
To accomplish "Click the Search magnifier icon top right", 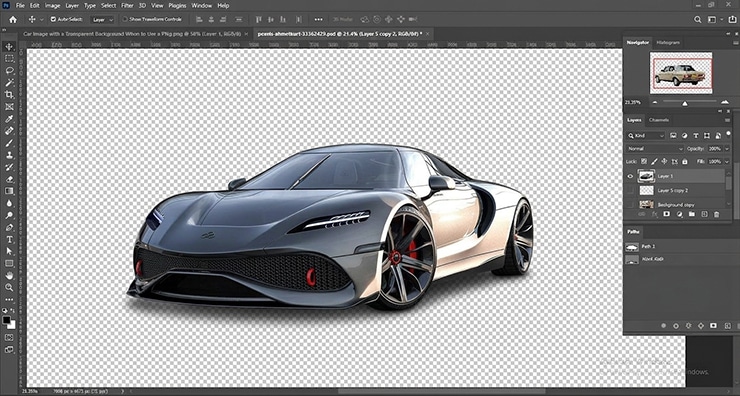I will pyautogui.click(x=698, y=19).
